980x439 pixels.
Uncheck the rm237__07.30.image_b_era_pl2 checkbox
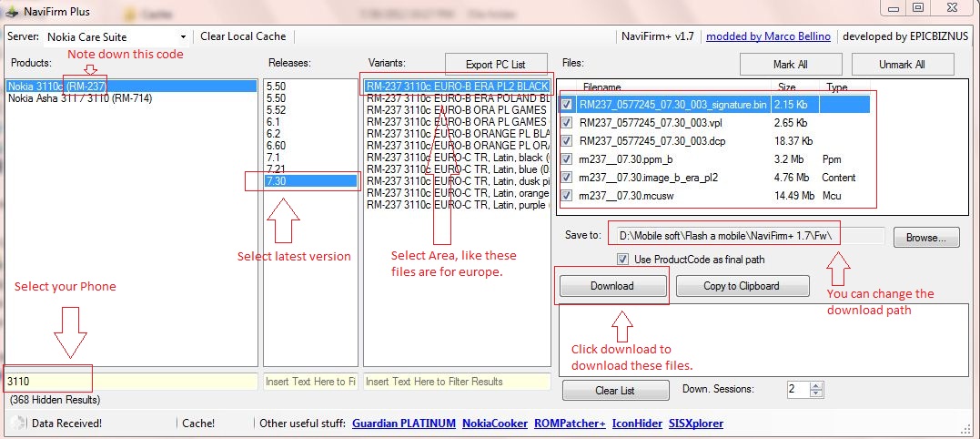pyautogui.click(x=567, y=178)
